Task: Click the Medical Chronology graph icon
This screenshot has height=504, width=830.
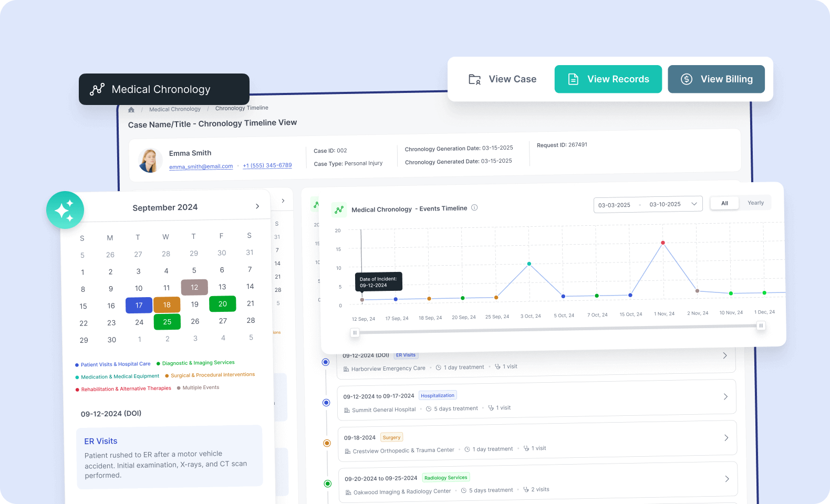Action: [97, 89]
